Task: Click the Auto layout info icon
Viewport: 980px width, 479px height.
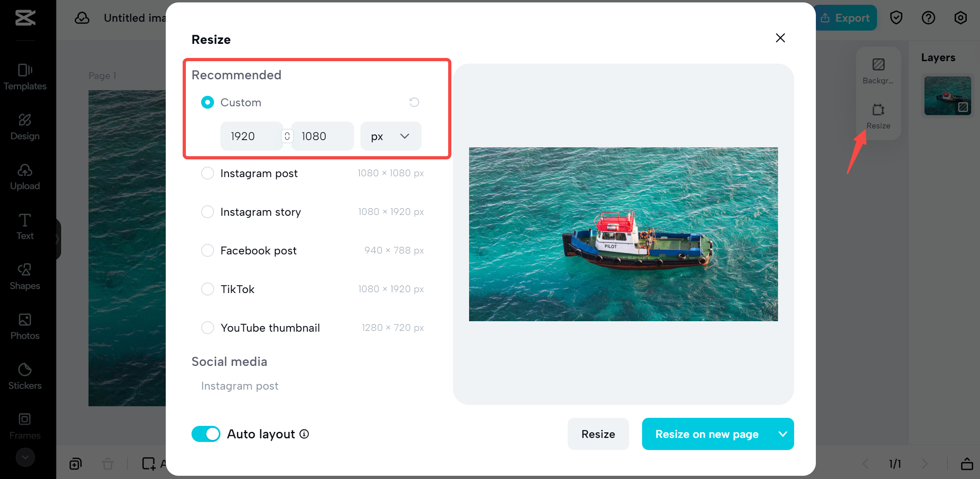Action: pos(305,434)
